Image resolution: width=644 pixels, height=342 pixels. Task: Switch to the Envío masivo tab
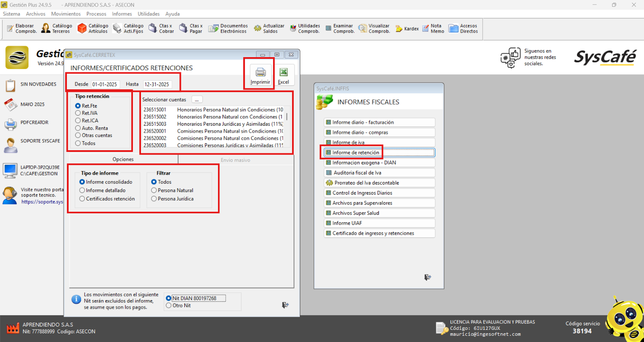pos(235,160)
